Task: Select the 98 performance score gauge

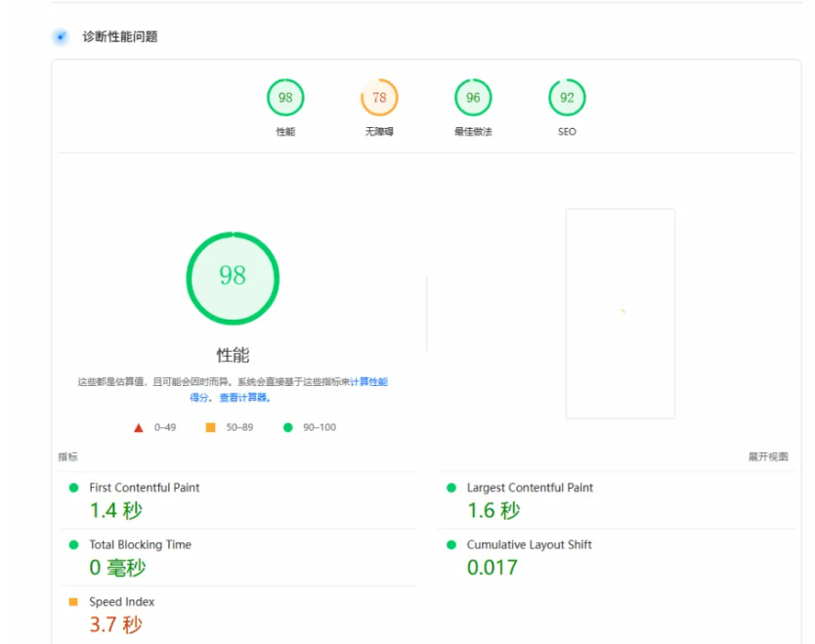Action: [x=285, y=98]
